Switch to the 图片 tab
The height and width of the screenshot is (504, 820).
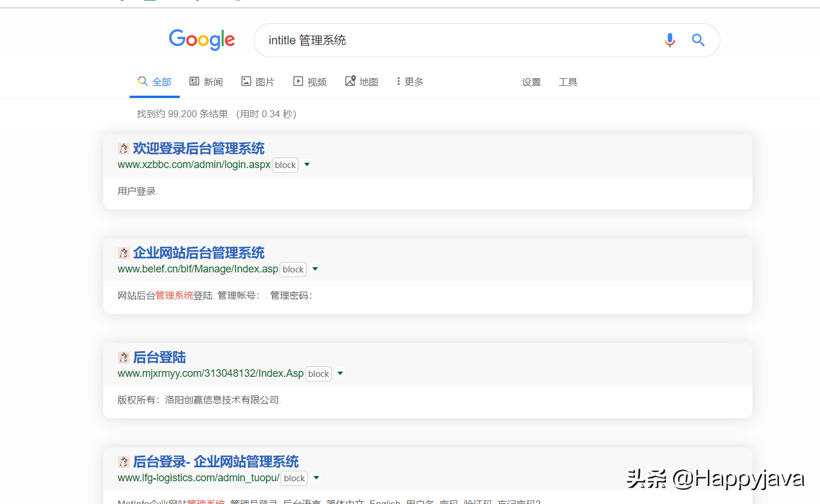click(258, 82)
